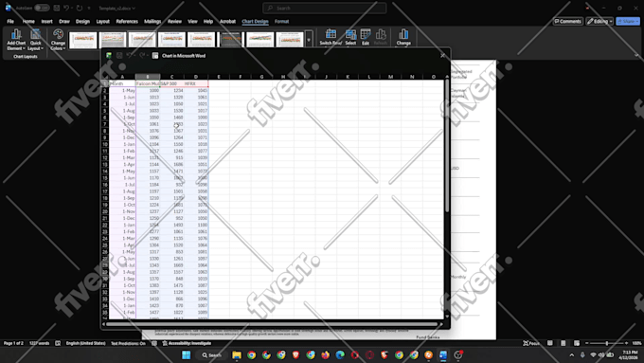
Task: Switch to the Home tab
Action: [28, 22]
